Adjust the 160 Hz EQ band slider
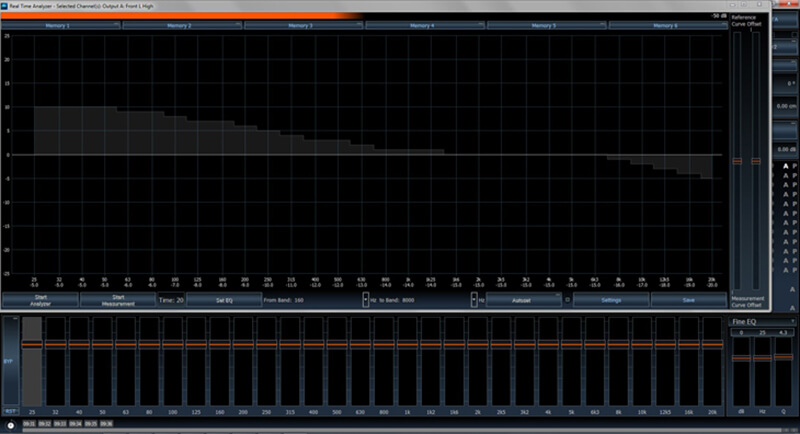 coord(219,345)
